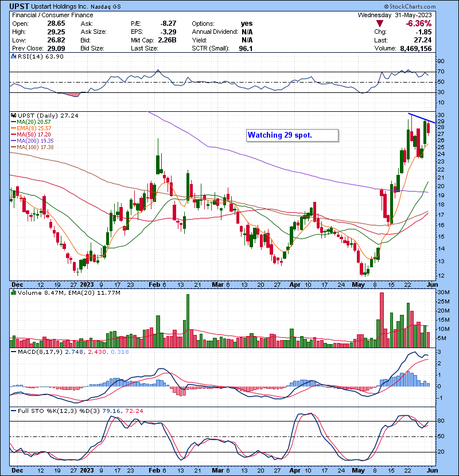The image size is (459, 476).
Task: Select the Low price 26.82
Action: (x=56, y=40)
